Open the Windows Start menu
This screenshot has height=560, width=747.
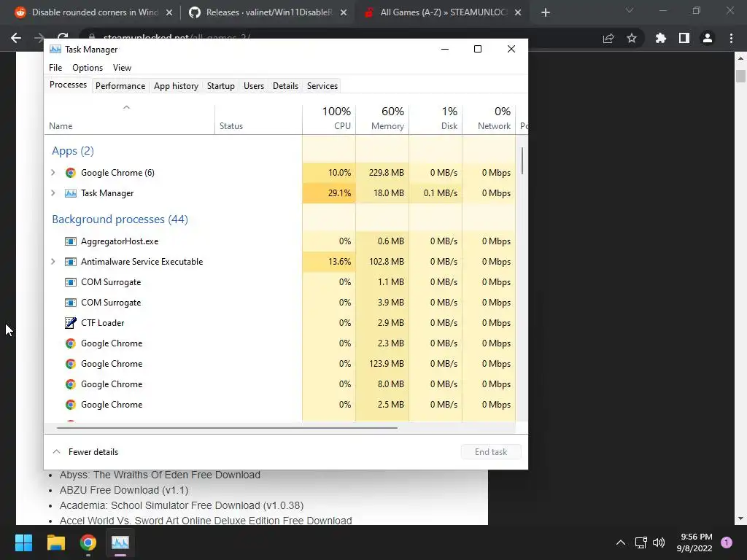[23, 542]
